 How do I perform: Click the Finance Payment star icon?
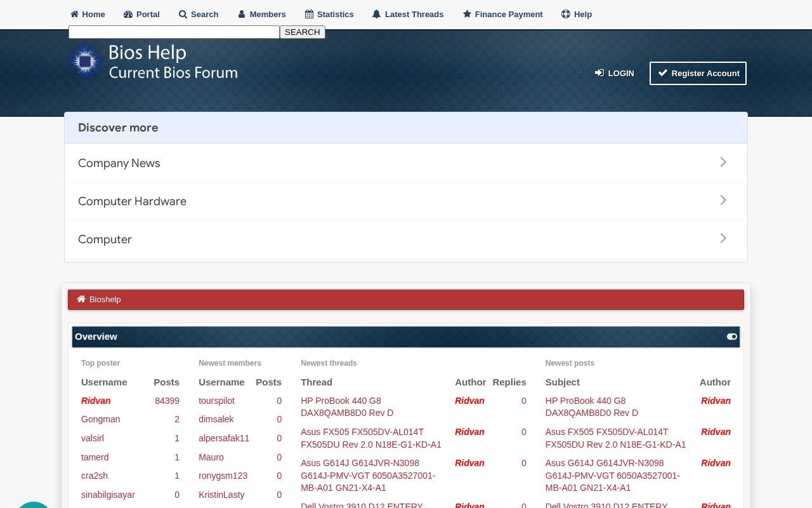point(467,14)
